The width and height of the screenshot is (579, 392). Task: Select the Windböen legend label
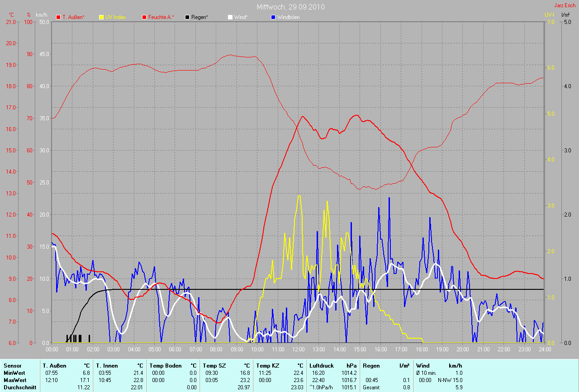pyautogui.click(x=288, y=17)
